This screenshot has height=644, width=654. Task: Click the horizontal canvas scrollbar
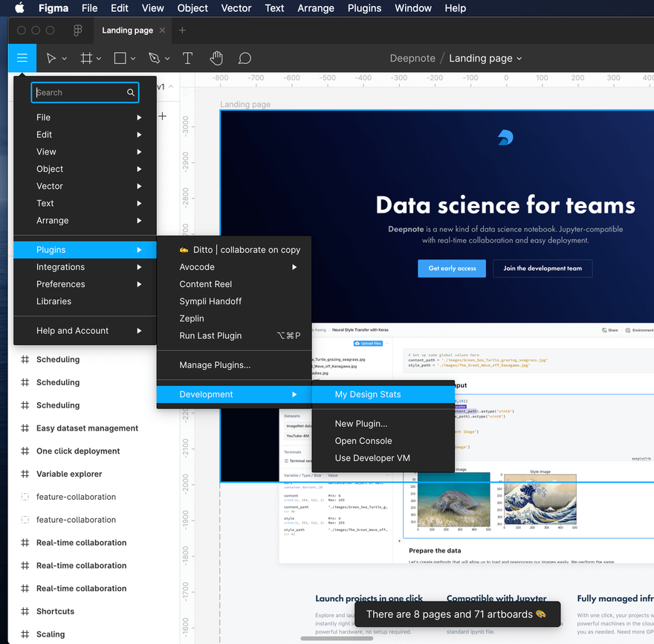[337, 638]
